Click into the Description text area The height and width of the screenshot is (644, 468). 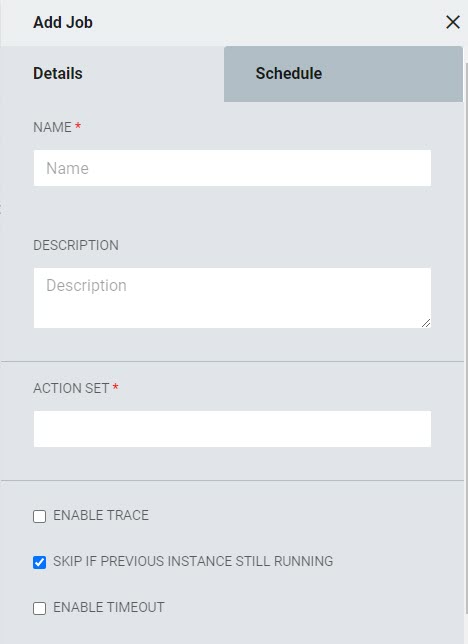pyautogui.click(x=232, y=298)
